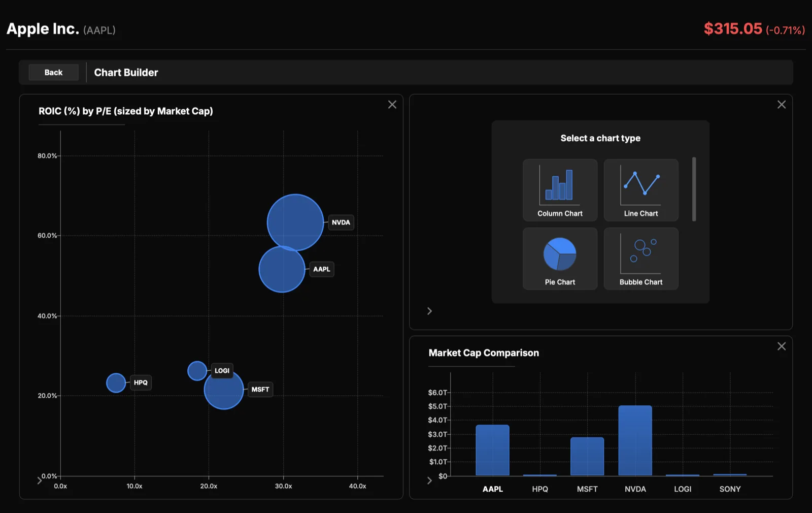Expand the bubble chart panel sidebar chevron
Screen dimensions: 812x513
pyautogui.click(x=40, y=480)
